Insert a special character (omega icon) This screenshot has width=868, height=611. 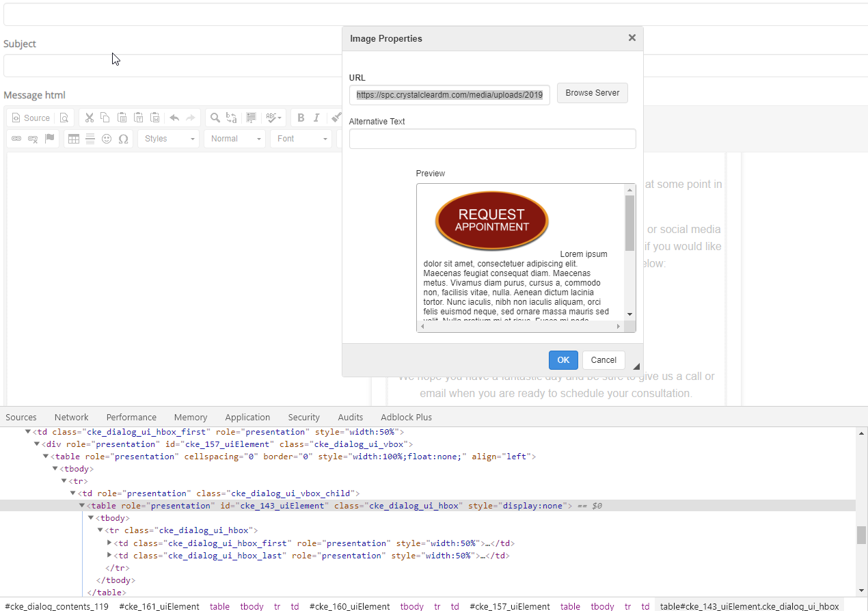pos(124,139)
